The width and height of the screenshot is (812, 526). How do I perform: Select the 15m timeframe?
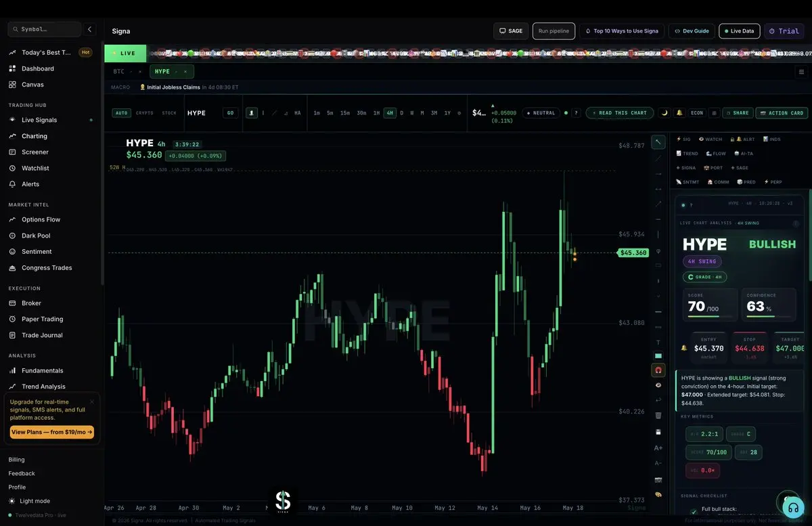345,113
